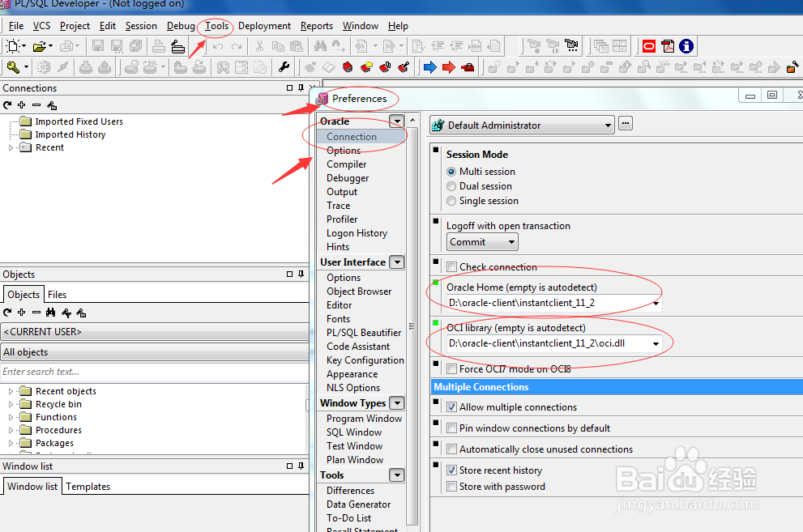The height and width of the screenshot is (532, 803).
Task: Select SQL Window in preferences list
Action: coord(354,432)
